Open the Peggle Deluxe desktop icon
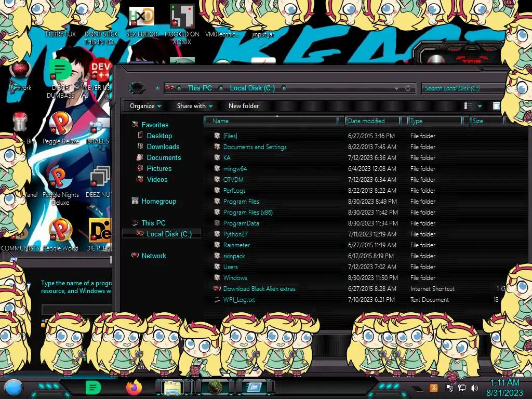The width and height of the screenshot is (532, 399). click(61, 124)
